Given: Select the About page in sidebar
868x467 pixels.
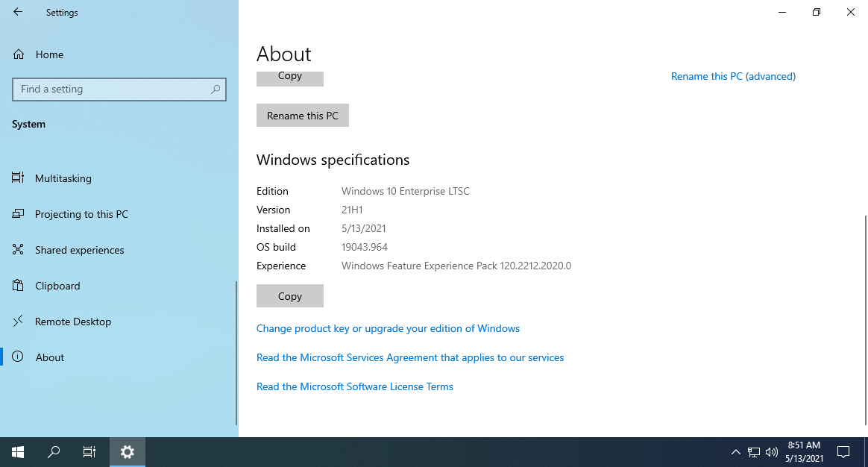Looking at the screenshot, I should [50, 357].
